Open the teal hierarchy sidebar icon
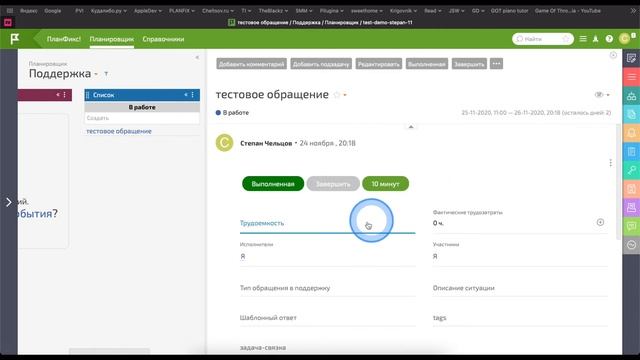This screenshot has width=640, height=360. tap(631, 96)
